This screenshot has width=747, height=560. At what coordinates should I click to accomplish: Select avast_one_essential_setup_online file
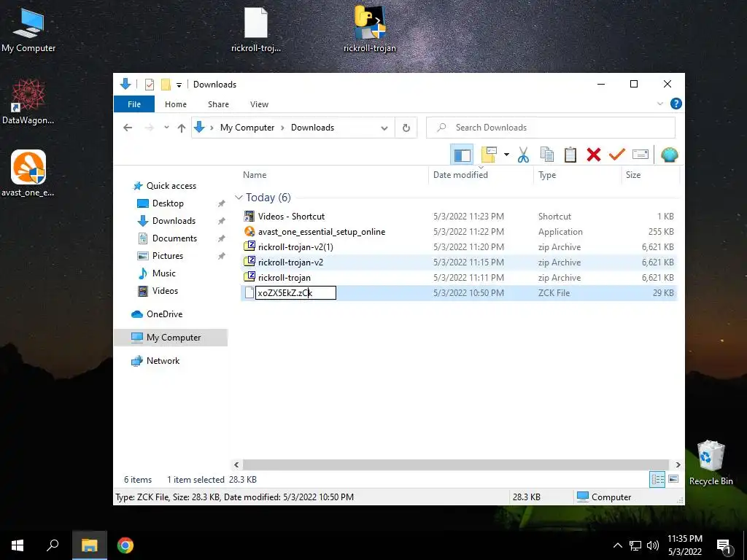pyautogui.click(x=322, y=232)
